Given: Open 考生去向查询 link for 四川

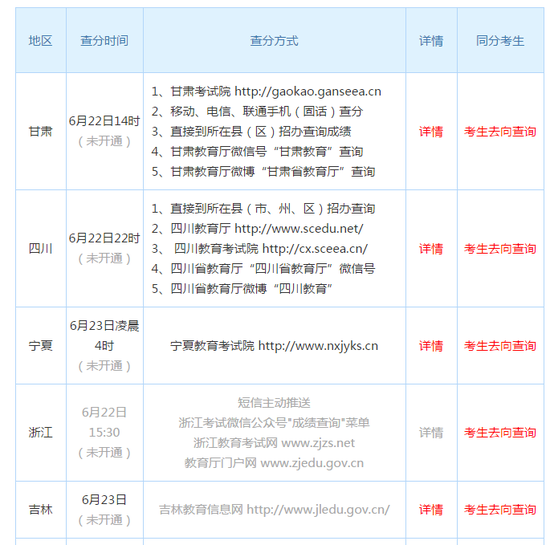Looking at the screenshot, I should pyautogui.click(x=500, y=249).
